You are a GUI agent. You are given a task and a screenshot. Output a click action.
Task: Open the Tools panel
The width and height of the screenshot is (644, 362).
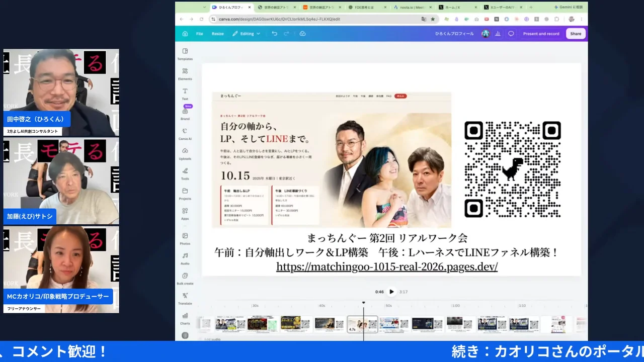point(185,174)
